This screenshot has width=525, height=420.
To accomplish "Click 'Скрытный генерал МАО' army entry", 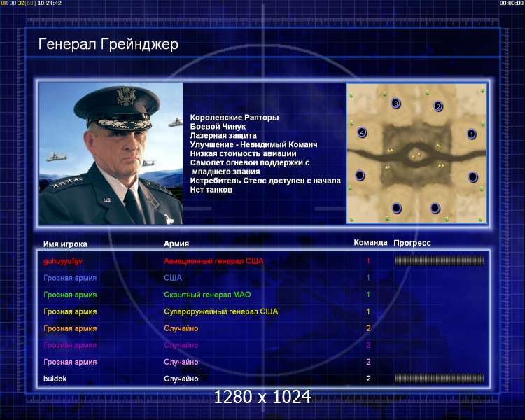I will (x=207, y=295).
